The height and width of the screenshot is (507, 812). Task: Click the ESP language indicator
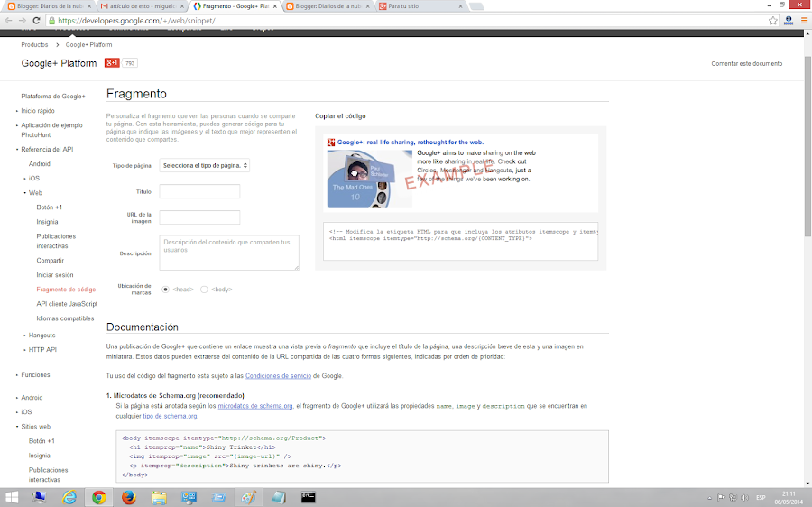[761, 498]
